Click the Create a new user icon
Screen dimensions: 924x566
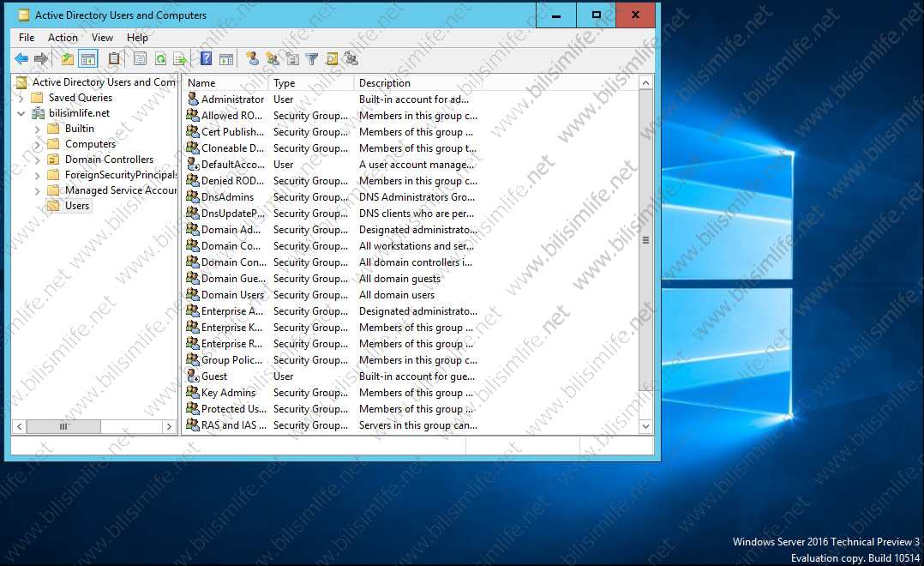click(253, 57)
